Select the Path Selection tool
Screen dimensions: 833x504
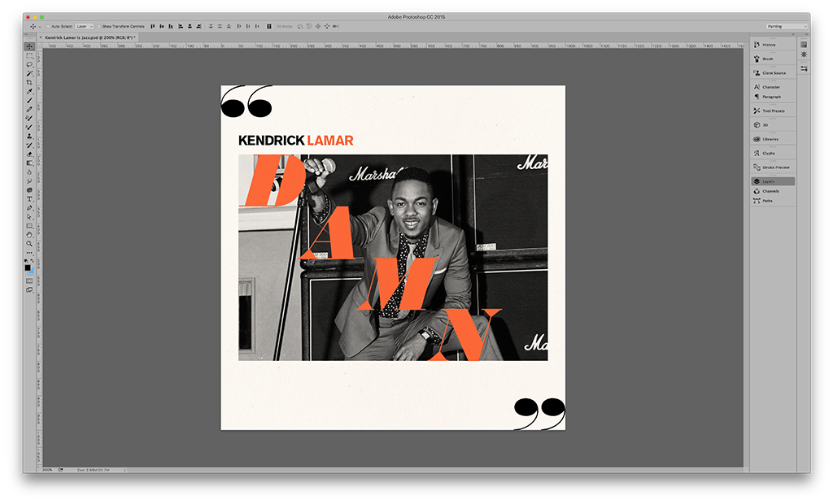pyautogui.click(x=29, y=217)
